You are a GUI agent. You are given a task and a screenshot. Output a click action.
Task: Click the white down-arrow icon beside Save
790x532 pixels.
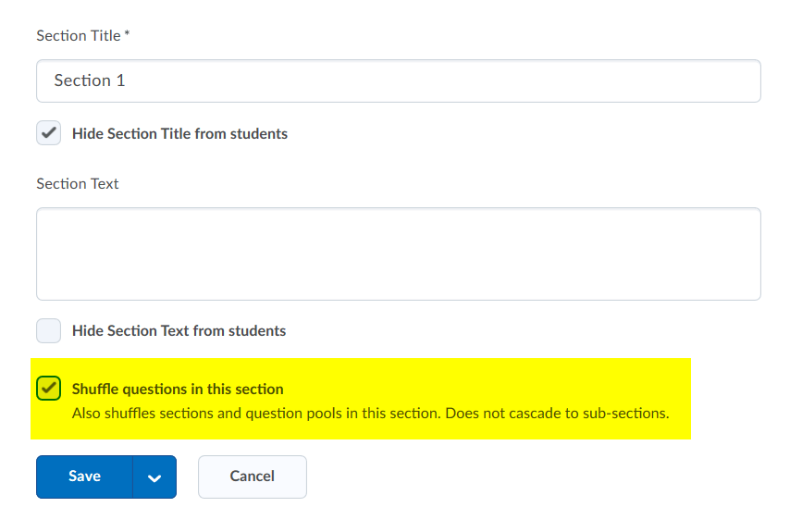(x=154, y=477)
